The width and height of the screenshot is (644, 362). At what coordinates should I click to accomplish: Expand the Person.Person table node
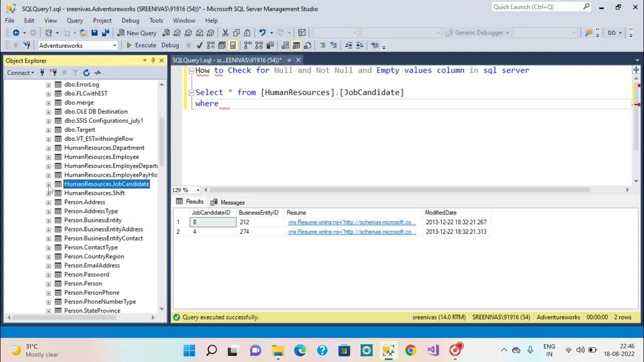click(x=48, y=284)
